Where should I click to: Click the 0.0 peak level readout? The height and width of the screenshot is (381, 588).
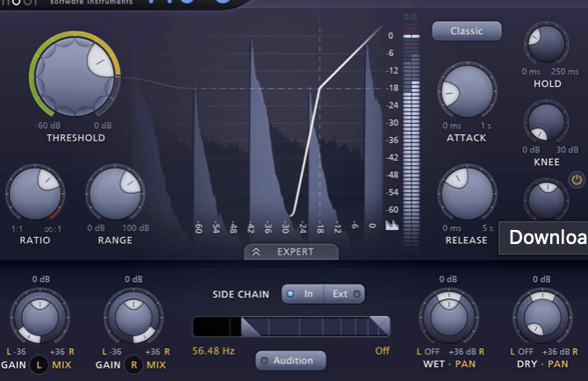[410, 18]
